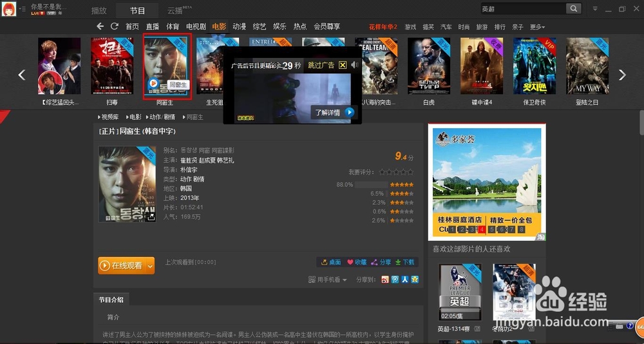The height and width of the screenshot is (344, 644).
Task: Open the 动漫 category
Action: 240,26
